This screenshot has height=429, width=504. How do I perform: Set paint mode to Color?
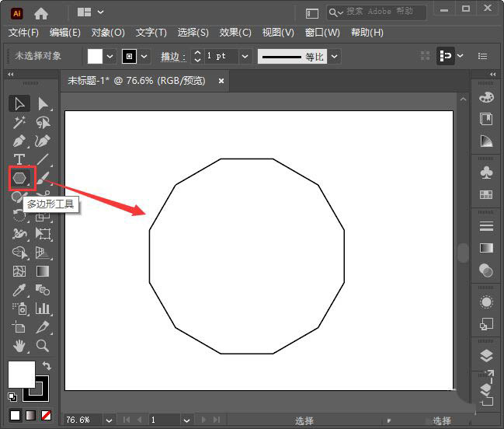[x=15, y=415]
